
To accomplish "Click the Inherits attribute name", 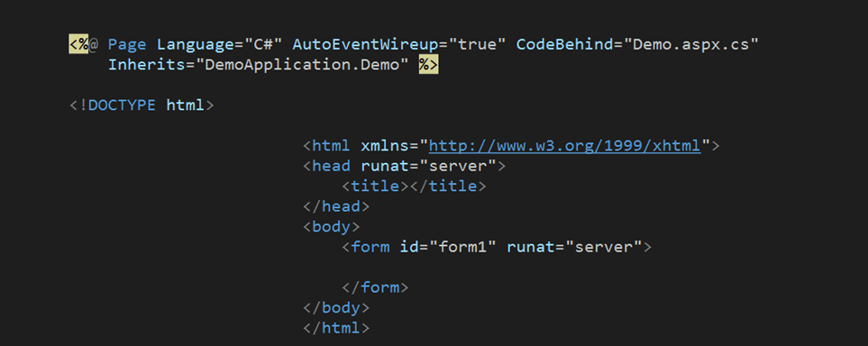I will pyautogui.click(x=147, y=65).
